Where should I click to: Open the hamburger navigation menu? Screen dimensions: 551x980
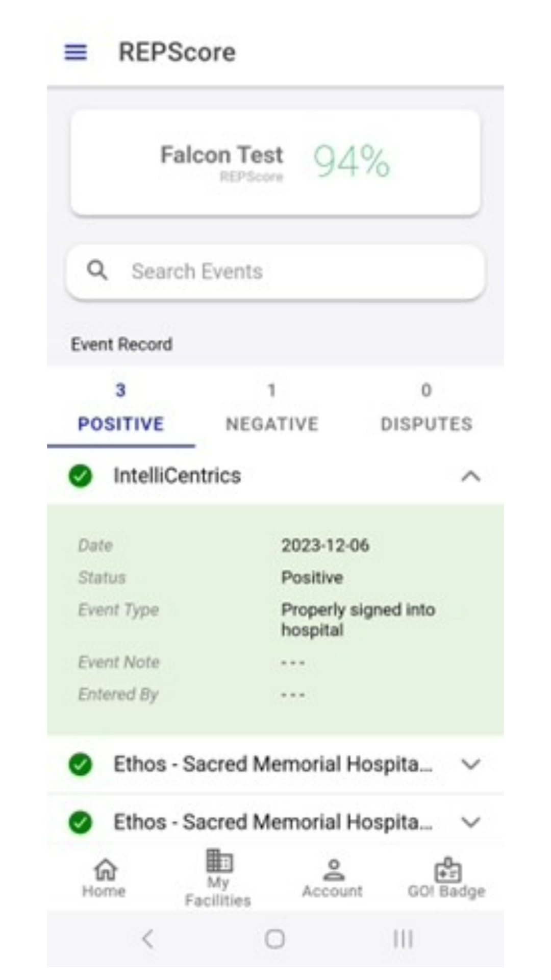(76, 52)
